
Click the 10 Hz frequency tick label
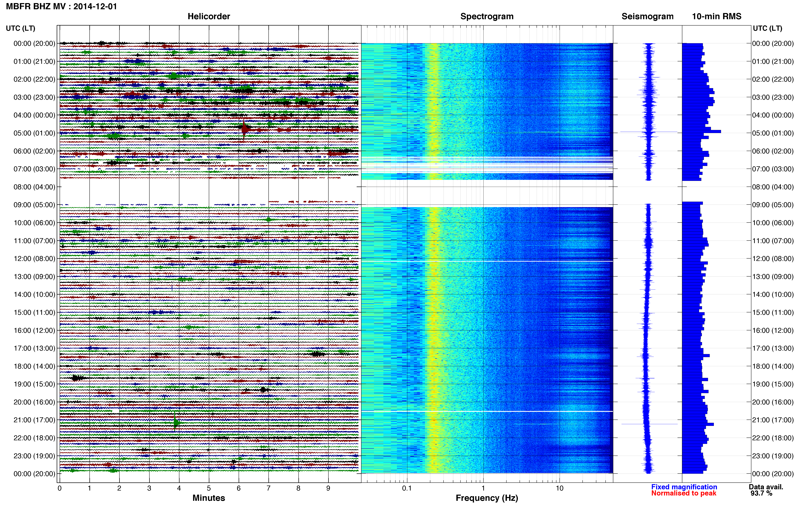(x=559, y=488)
